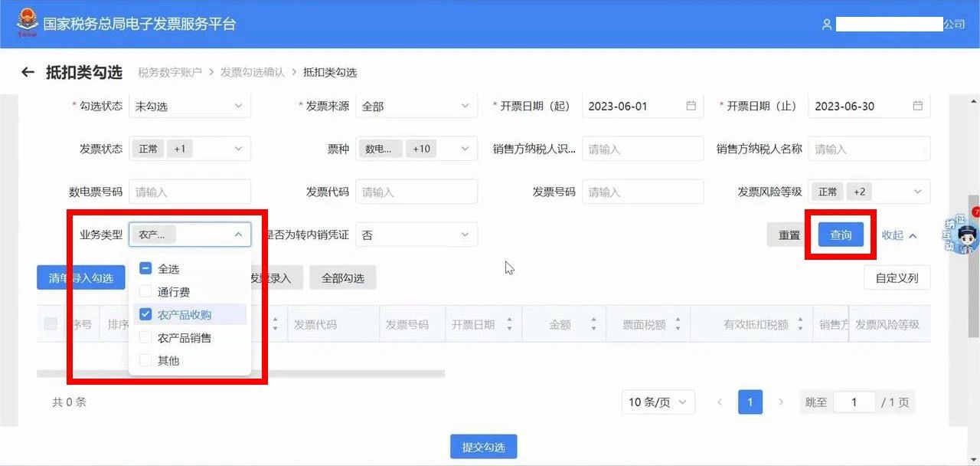Click the user profile icon in header

827,25
